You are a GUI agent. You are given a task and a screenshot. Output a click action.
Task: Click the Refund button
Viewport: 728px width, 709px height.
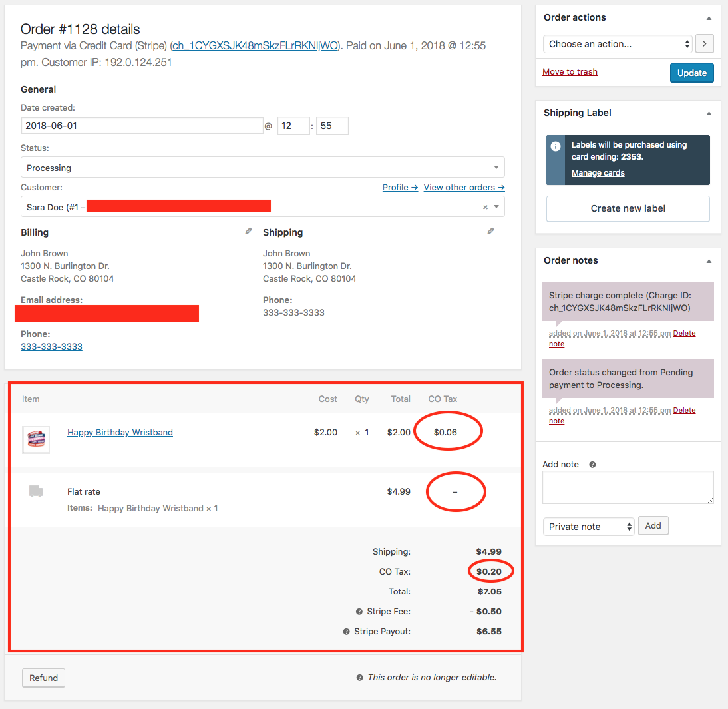(x=44, y=678)
